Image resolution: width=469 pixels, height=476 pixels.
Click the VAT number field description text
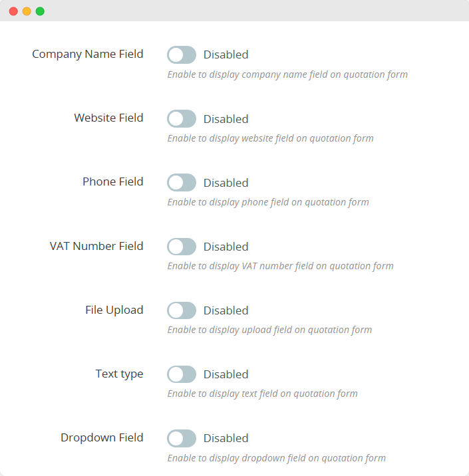tap(280, 266)
